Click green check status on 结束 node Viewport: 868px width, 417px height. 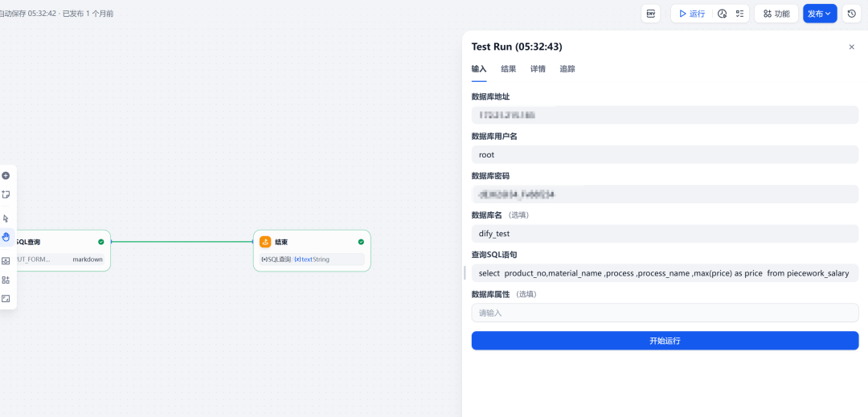tap(361, 242)
